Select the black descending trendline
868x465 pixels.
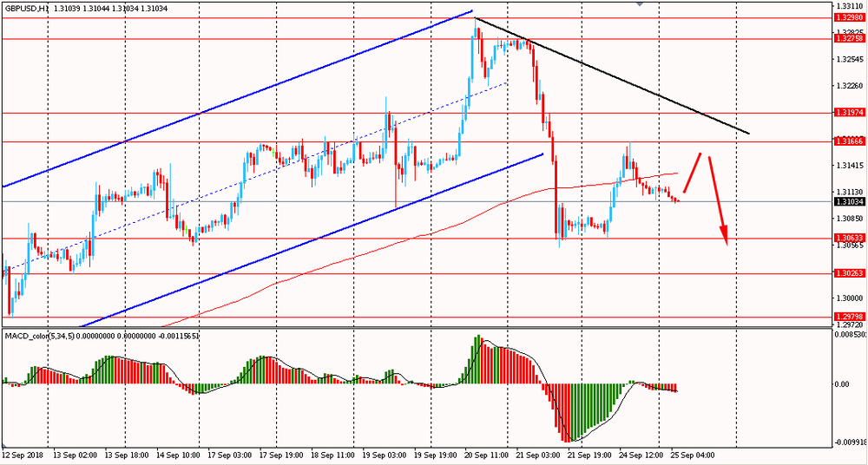point(612,76)
